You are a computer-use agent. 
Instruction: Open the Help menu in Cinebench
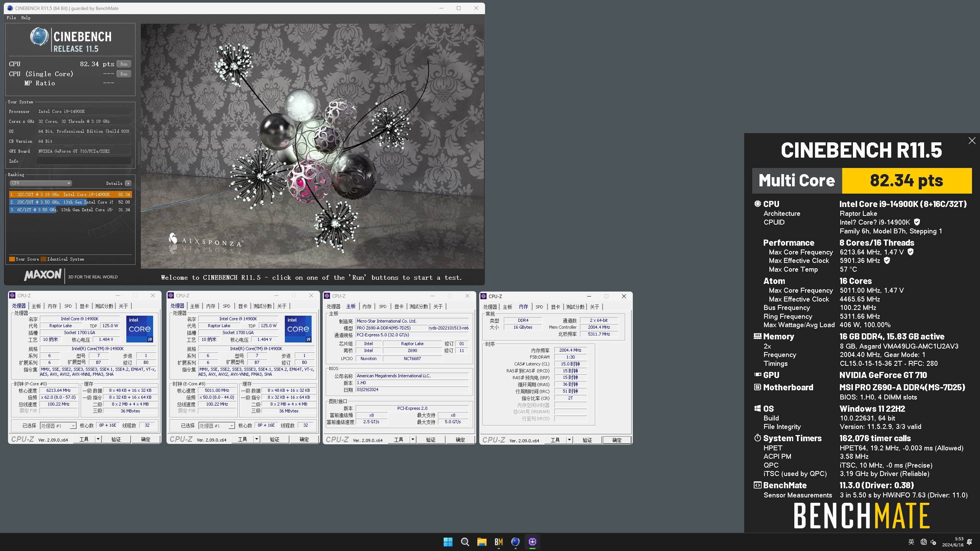pos(26,18)
